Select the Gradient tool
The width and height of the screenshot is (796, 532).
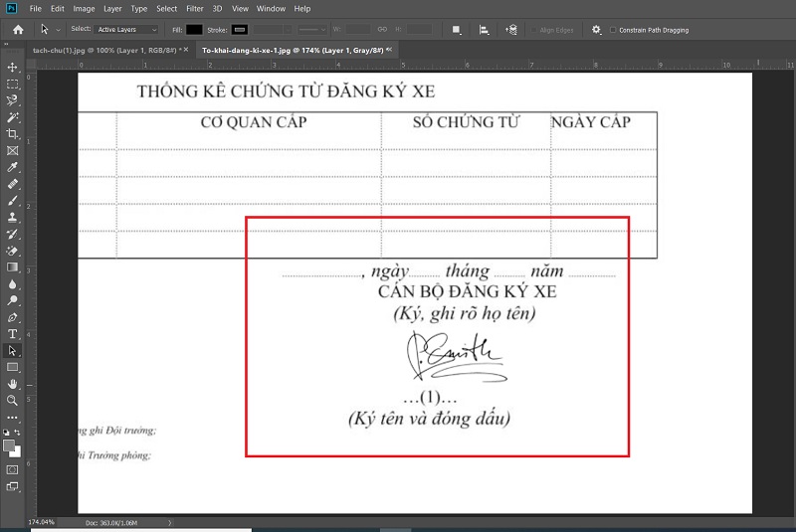[12, 267]
